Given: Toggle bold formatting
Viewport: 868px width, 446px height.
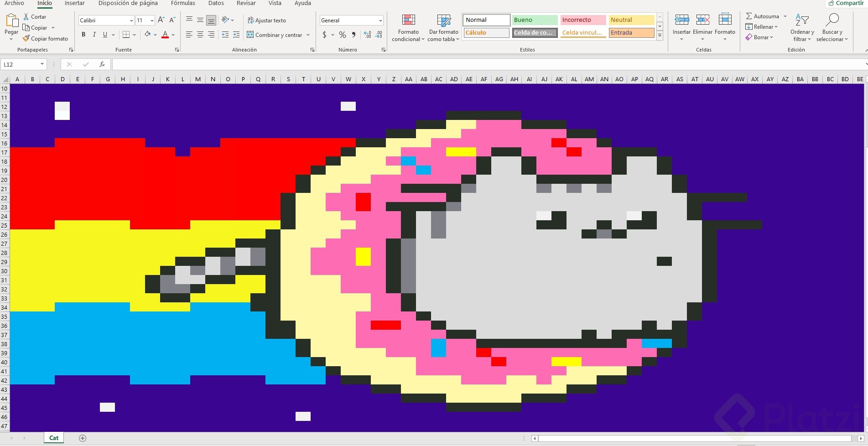Looking at the screenshot, I should (x=83, y=34).
